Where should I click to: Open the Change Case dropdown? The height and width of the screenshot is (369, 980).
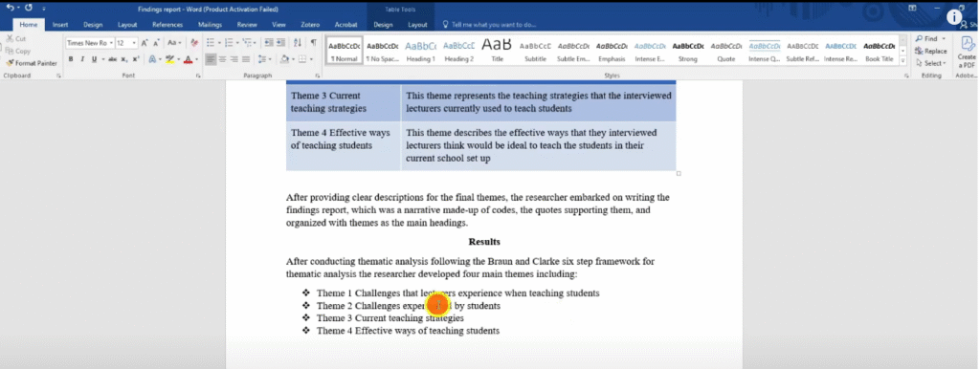[174, 43]
